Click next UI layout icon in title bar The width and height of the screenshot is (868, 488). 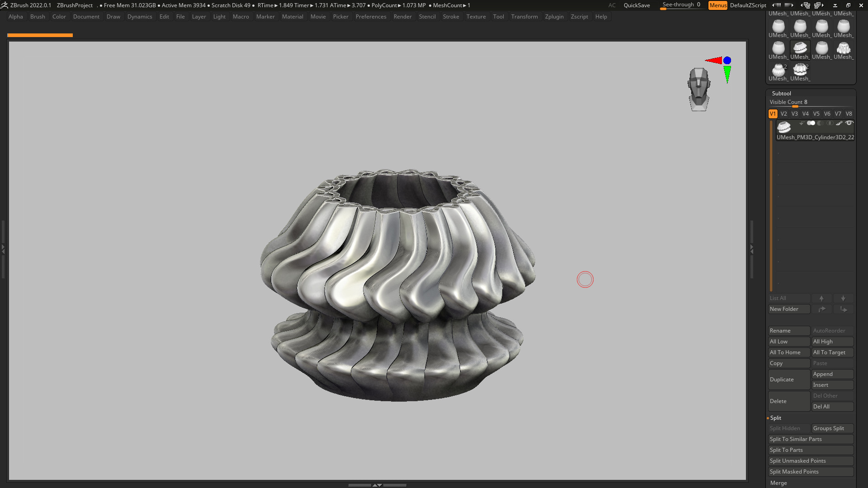[x=819, y=5]
